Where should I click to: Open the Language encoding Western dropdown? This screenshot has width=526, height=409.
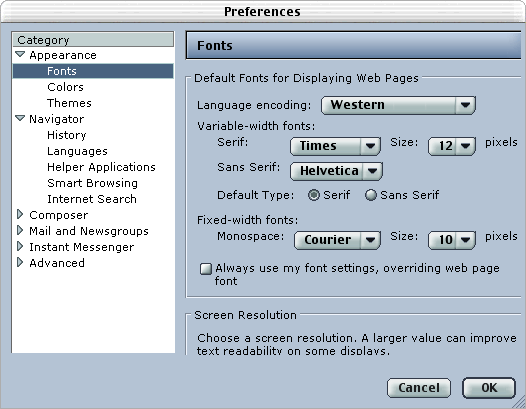(398, 105)
